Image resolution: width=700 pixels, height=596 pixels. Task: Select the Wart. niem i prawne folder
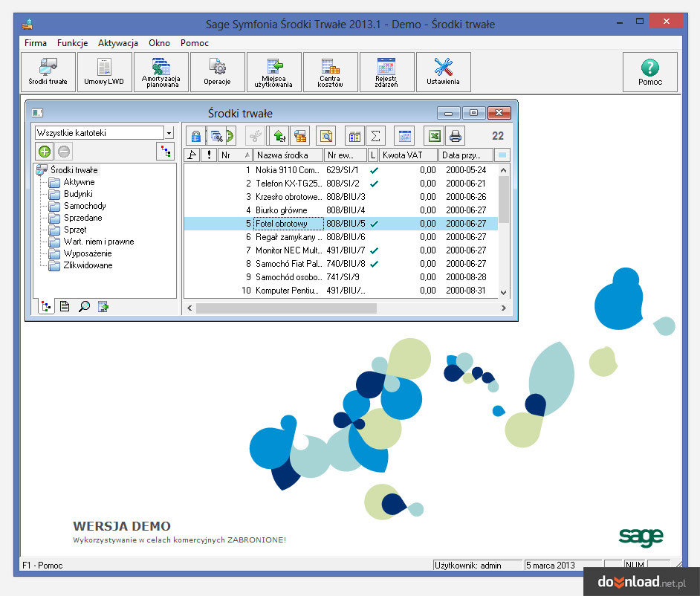click(x=99, y=241)
